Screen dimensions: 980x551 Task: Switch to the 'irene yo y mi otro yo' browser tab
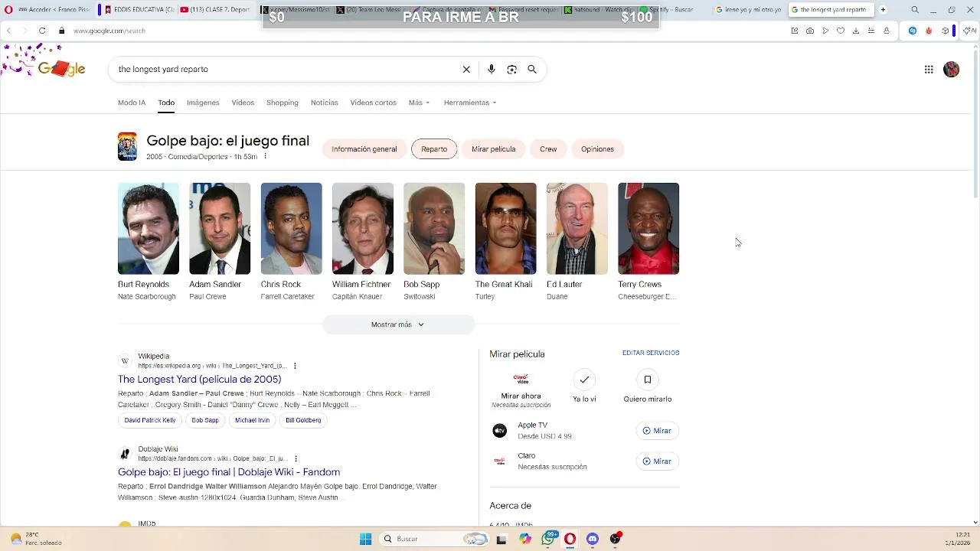749,10
